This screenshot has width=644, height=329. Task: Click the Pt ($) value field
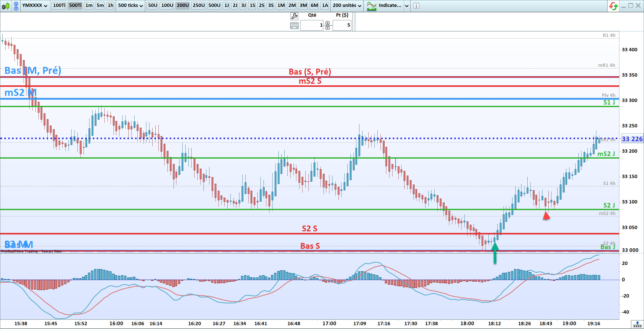(342, 25)
